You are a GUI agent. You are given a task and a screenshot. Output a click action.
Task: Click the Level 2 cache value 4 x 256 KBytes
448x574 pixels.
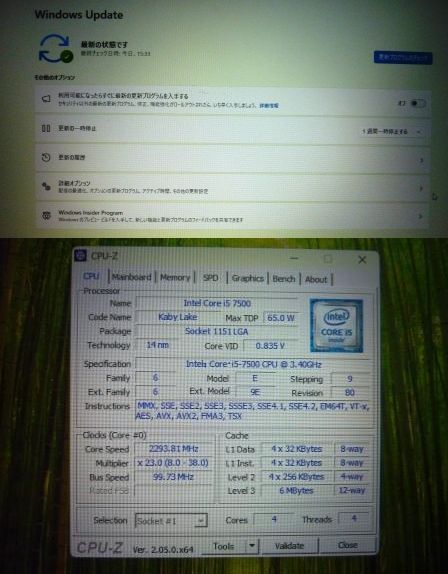(296, 477)
